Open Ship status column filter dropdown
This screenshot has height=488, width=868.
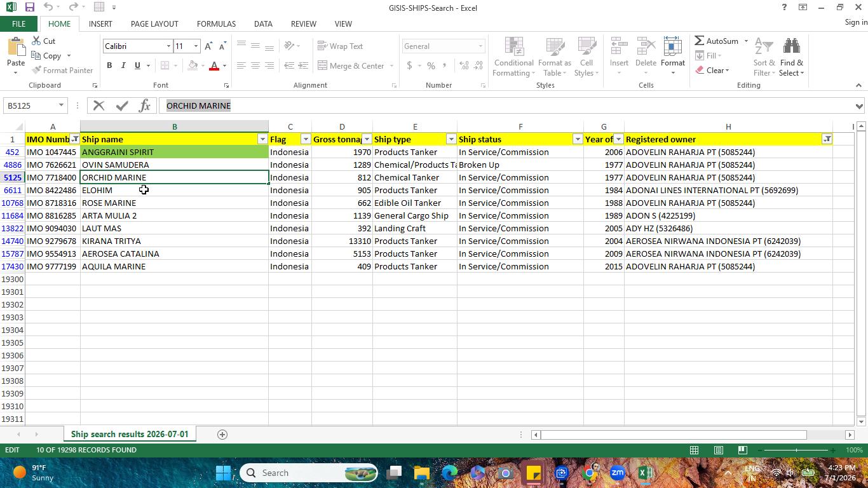pos(578,139)
